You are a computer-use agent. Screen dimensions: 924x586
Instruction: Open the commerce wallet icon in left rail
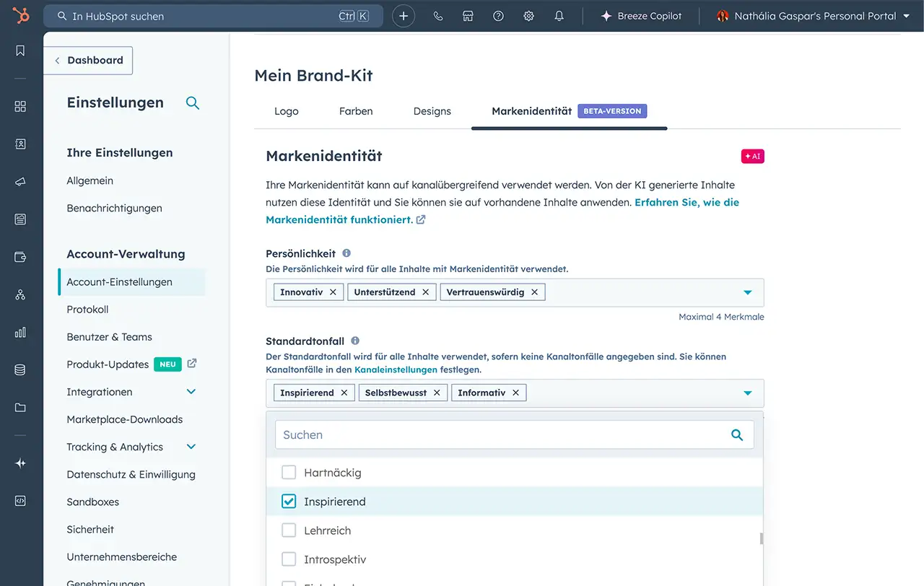pos(20,257)
